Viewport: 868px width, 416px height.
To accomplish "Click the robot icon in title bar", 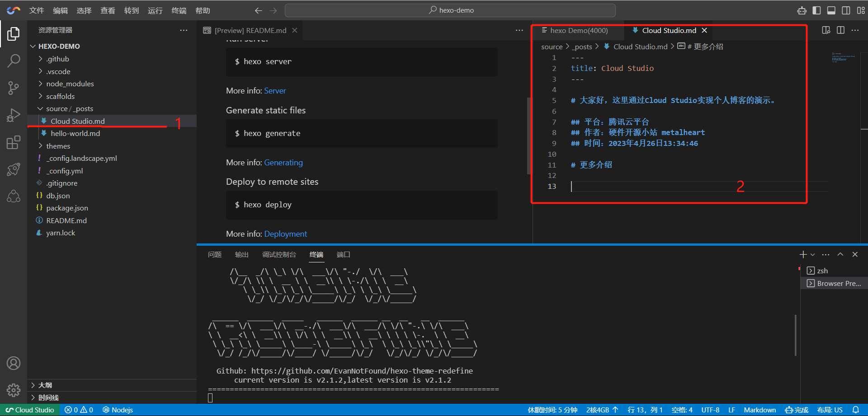I will pyautogui.click(x=802, y=10).
